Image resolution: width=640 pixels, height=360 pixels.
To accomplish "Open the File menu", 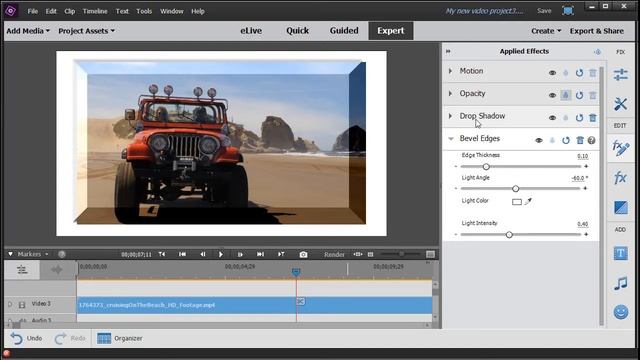I will [33, 11].
